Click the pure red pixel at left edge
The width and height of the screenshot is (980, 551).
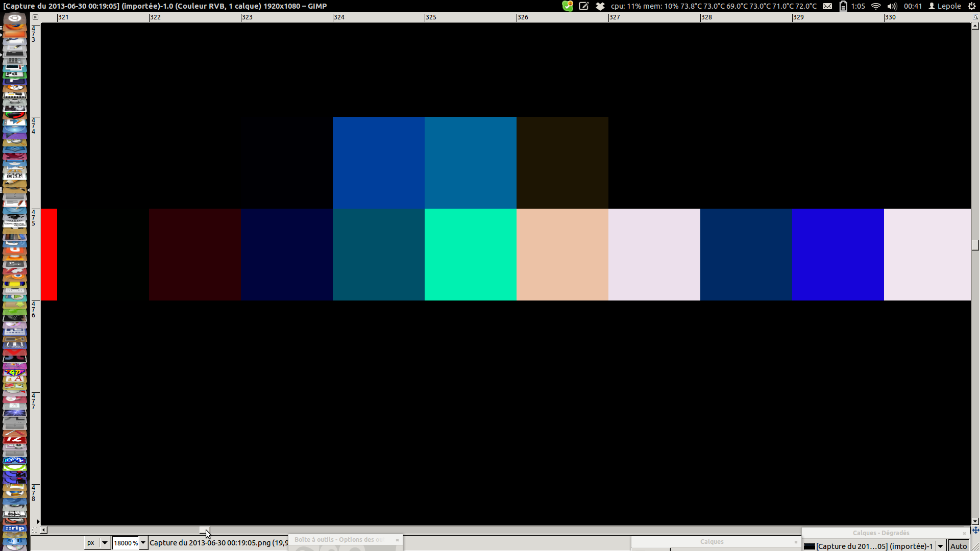(49, 255)
